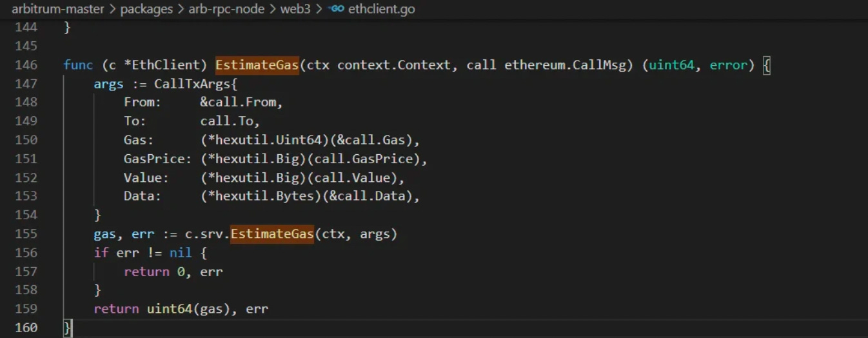This screenshot has height=338, width=868.
Task: Expand breadcrumb chevron after web3
Action: tap(319, 9)
